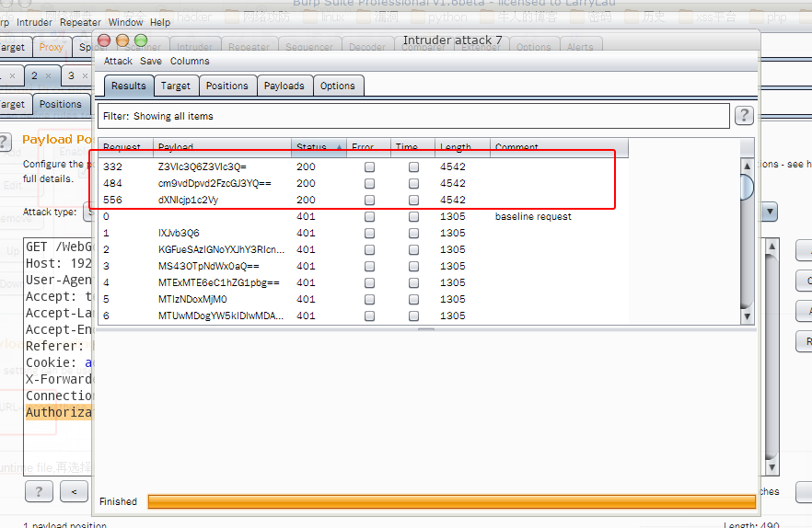Close numbered tab 3 in main window
Image resolution: width=812 pixels, height=528 pixels.
point(85,76)
